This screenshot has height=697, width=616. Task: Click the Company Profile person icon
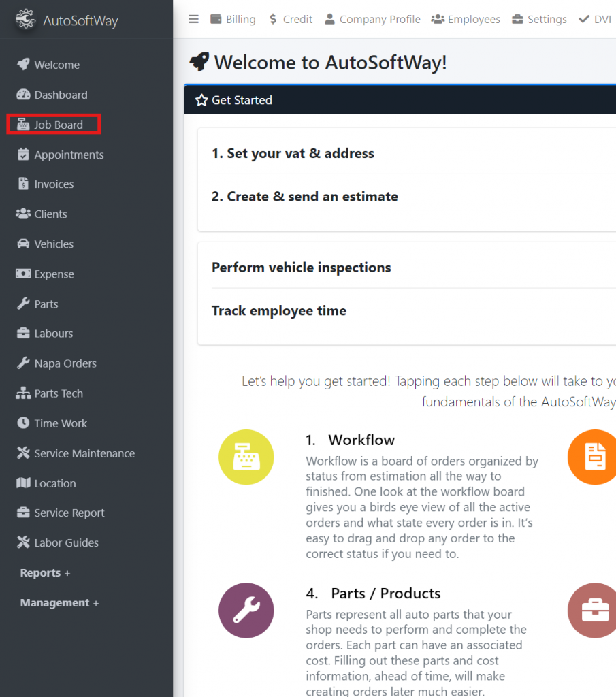tap(329, 19)
